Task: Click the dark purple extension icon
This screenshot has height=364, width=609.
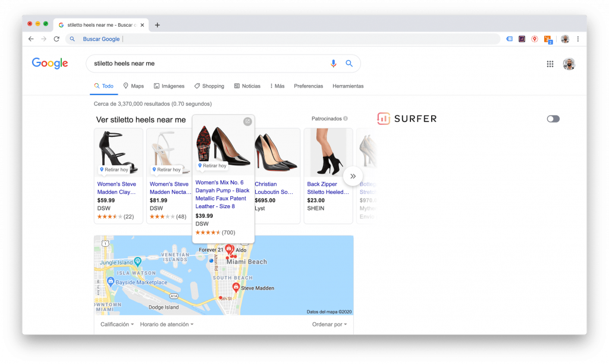Action: click(x=522, y=39)
